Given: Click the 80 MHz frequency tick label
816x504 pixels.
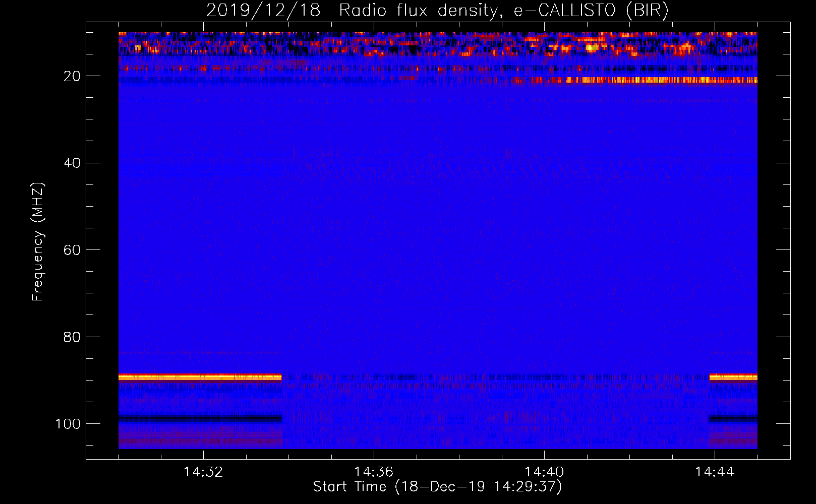Looking at the screenshot, I should [x=72, y=337].
